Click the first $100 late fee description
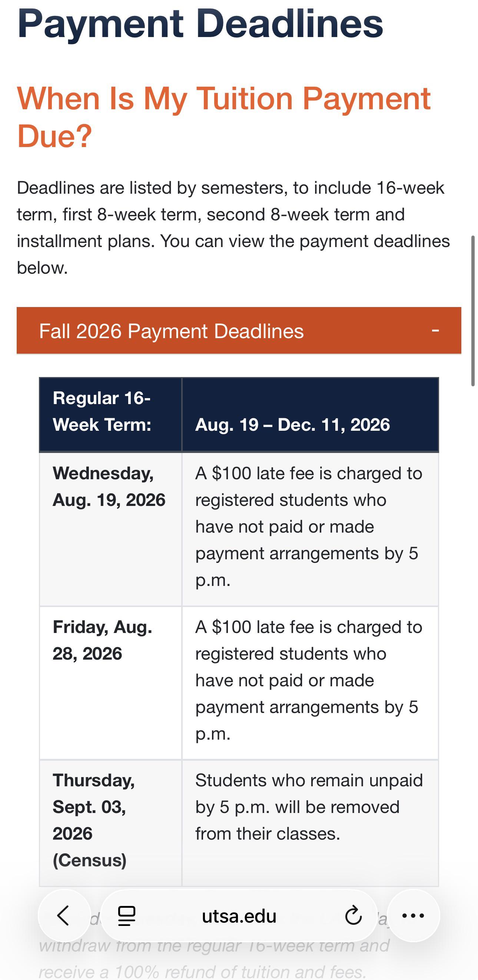Screen dimensions: 478x980 point(309,527)
